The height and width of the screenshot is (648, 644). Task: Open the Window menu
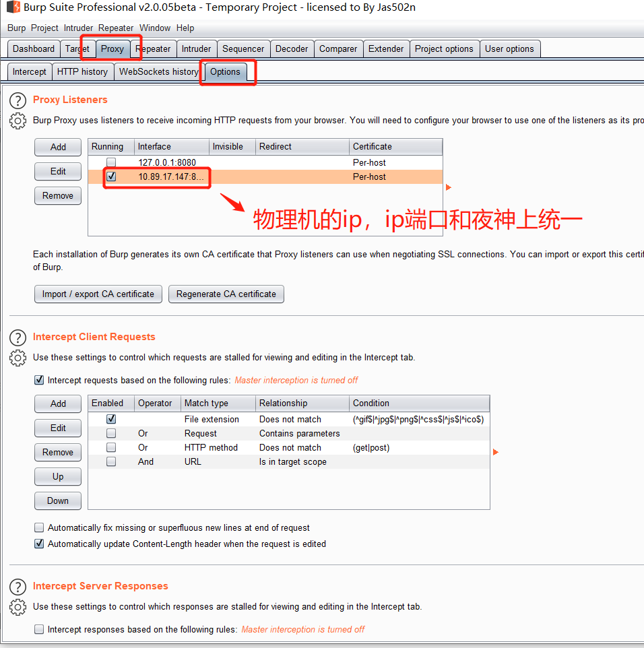point(155,28)
